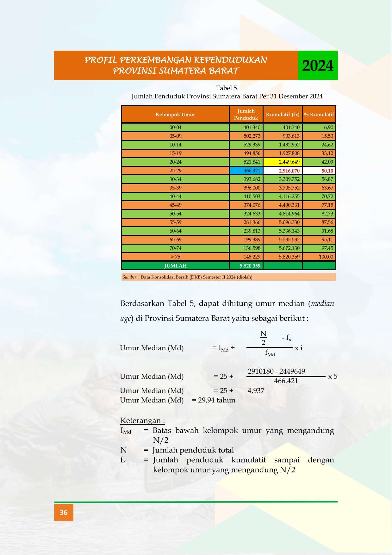
Task: Click the green 2024 year box
Action: coord(318,65)
